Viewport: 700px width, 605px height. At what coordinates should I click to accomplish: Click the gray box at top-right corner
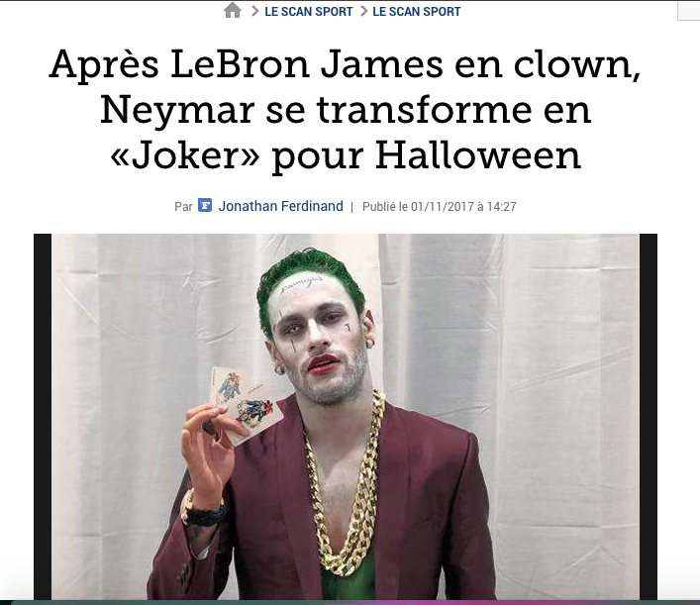[689, 10]
